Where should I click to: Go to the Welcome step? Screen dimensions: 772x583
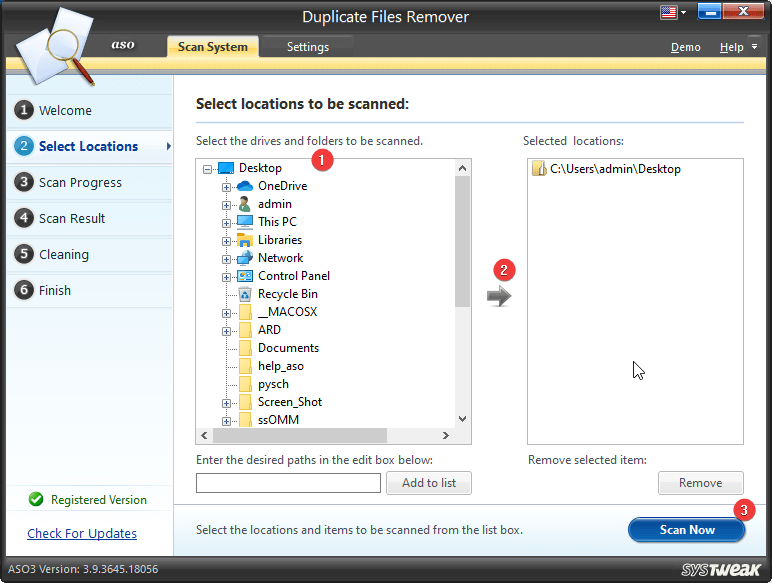[x=90, y=110]
